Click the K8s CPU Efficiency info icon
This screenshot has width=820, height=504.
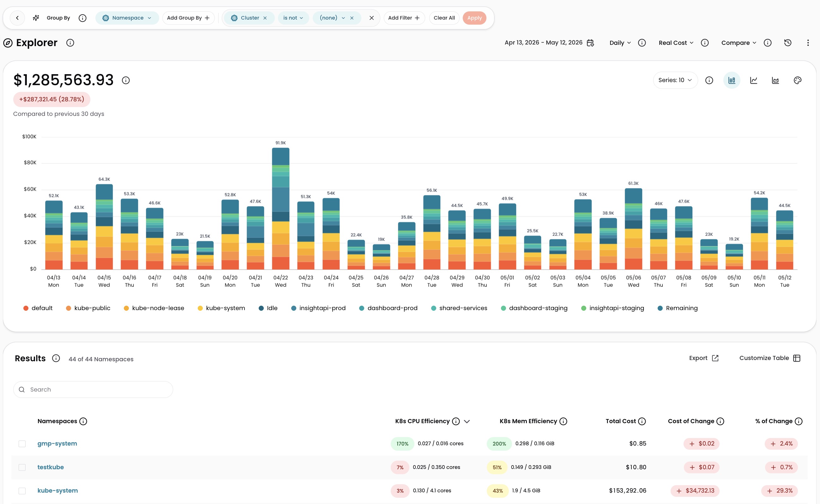click(x=456, y=421)
